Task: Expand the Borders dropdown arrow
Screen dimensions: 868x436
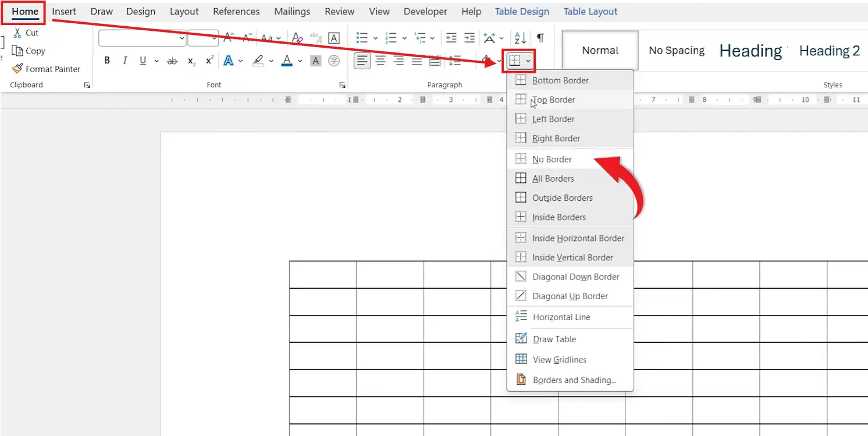Action: [528, 61]
